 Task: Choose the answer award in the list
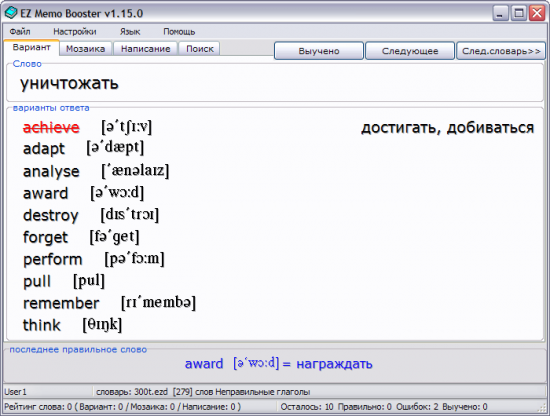tap(46, 193)
